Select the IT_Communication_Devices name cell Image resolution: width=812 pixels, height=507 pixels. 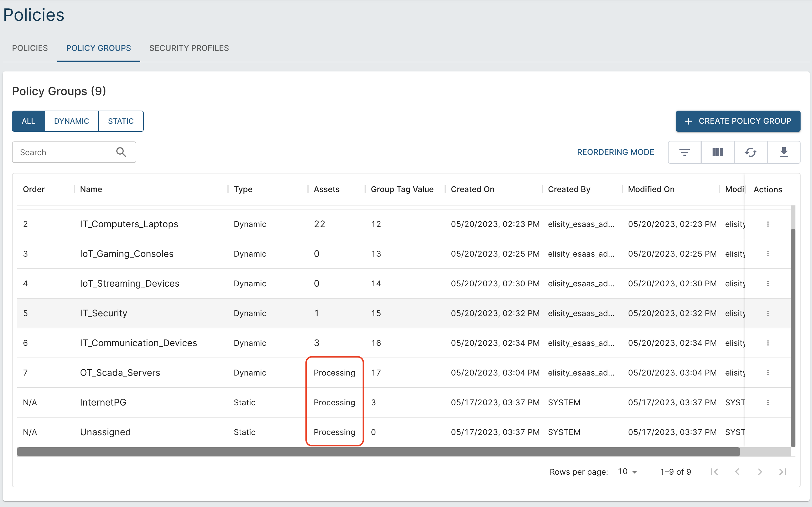coord(138,343)
